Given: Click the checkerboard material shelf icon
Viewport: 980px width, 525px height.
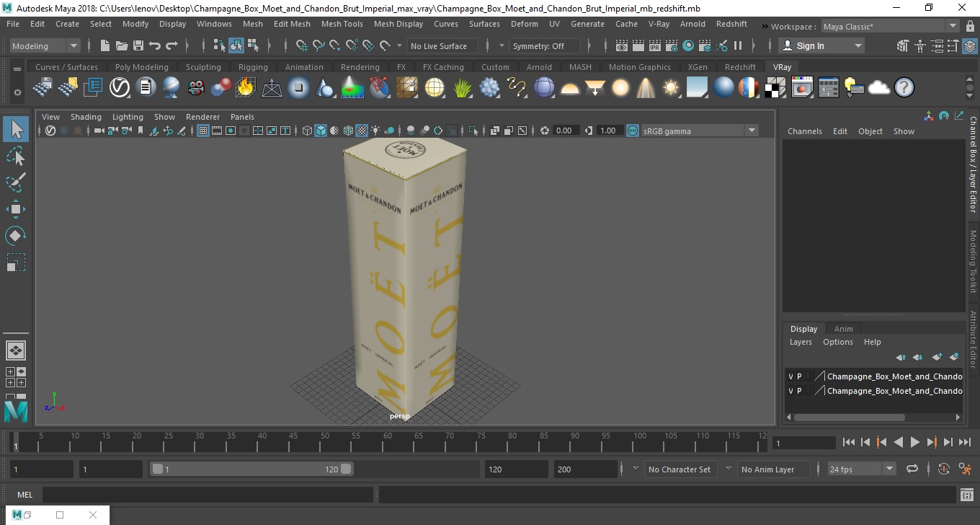Looking at the screenshot, I should (x=775, y=88).
